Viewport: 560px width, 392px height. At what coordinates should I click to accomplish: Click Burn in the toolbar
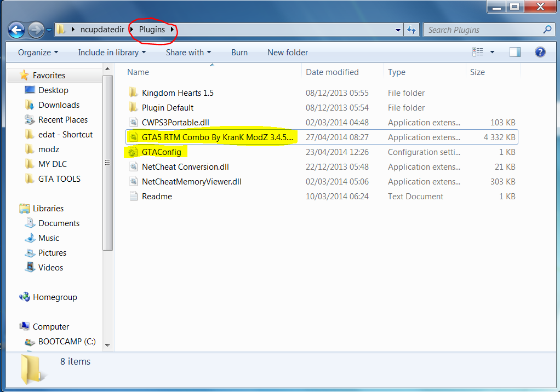tap(239, 53)
